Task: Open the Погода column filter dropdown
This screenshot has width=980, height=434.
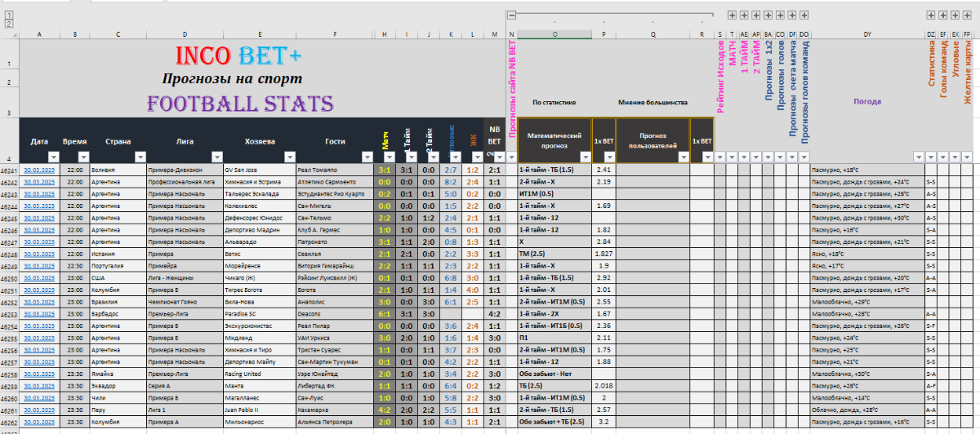Action: pyautogui.click(x=917, y=157)
